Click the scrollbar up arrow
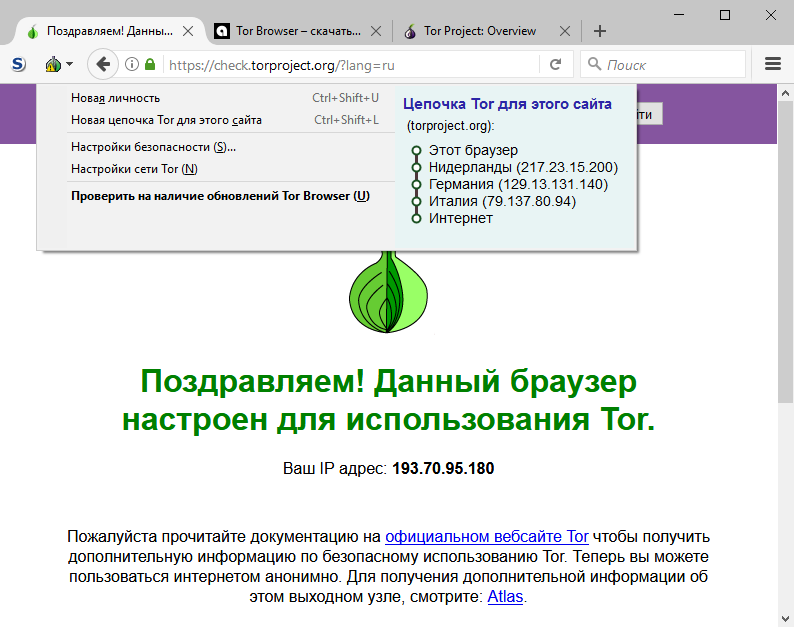794x627 pixels. pyautogui.click(x=785, y=93)
